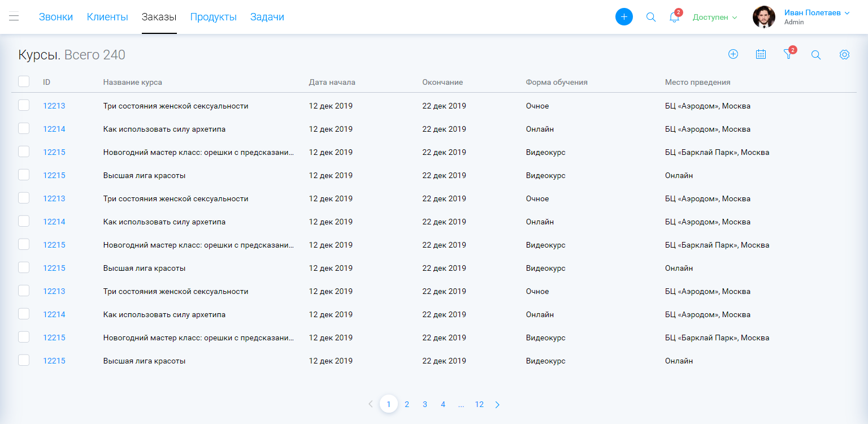Check the first Как использовать силу архетипа row's checkbox
The image size is (868, 424).
pyautogui.click(x=24, y=128)
